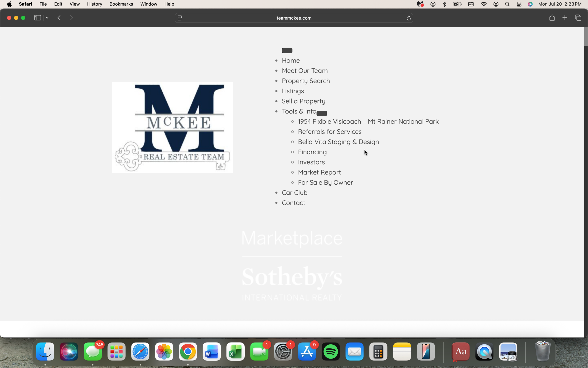This screenshot has height=368, width=588.
Task: Open the Investors link
Action: point(311,162)
